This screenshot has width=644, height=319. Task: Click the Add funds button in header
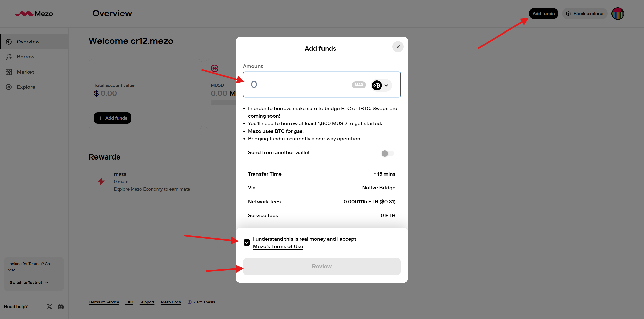click(x=543, y=14)
